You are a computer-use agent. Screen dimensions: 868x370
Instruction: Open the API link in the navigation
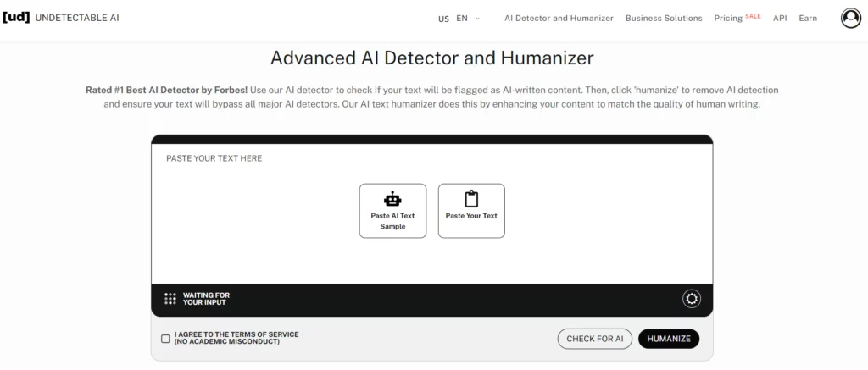(x=780, y=18)
